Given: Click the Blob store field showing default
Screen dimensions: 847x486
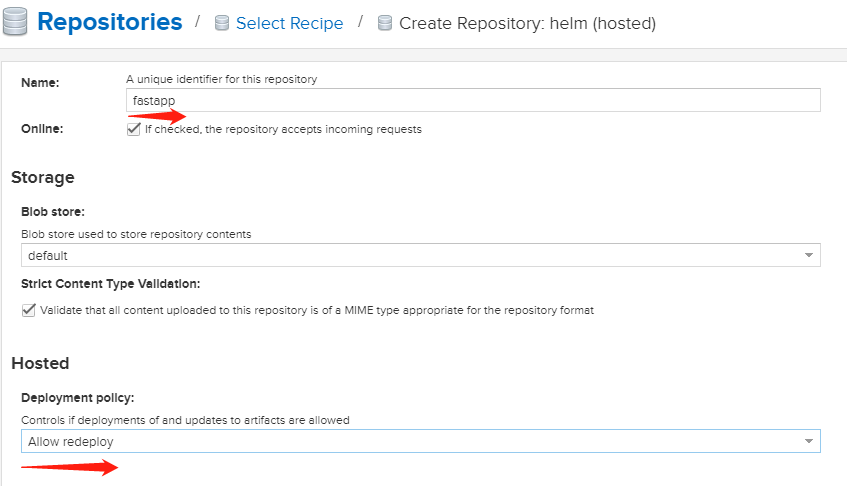Looking at the screenshot, I should pos(421,255).
